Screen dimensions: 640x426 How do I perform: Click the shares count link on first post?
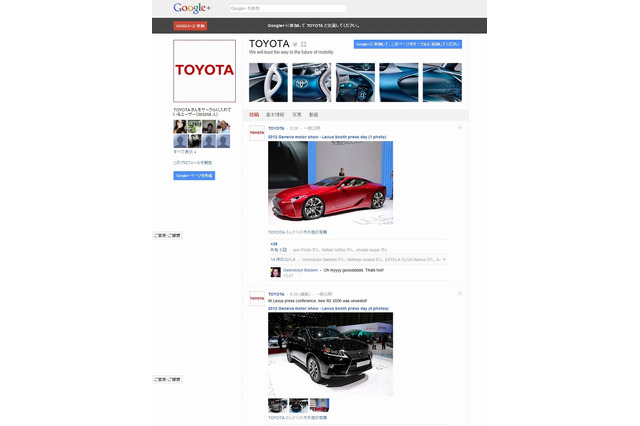click(x=278, y=250)
